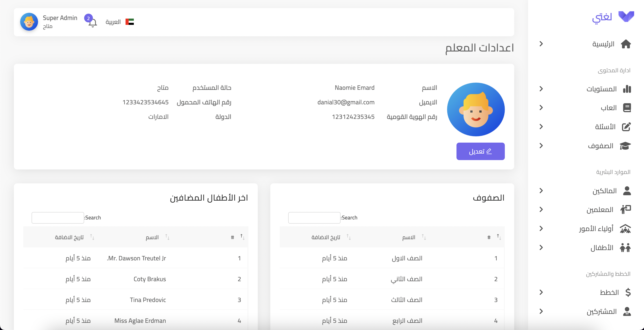Viewport: 644px width, 330px height.
Task: Click the games book icon
Action: 627,108
